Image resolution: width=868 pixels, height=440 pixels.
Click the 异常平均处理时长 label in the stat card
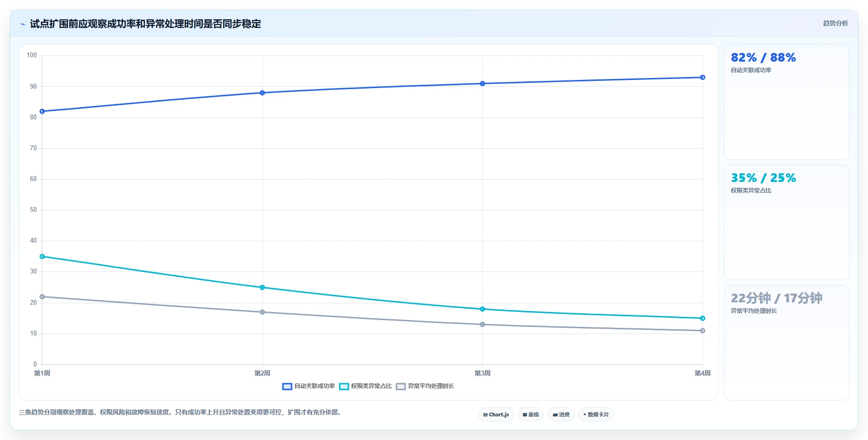click(x=754, y=311)
